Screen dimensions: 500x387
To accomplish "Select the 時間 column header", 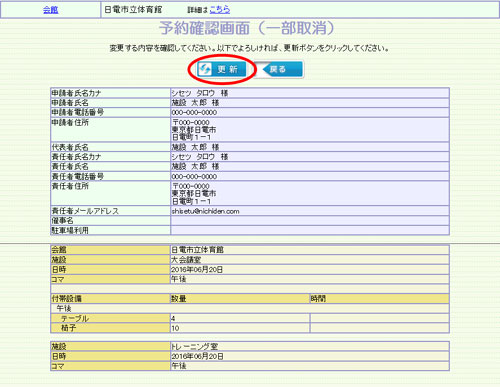I will [318, 299].
